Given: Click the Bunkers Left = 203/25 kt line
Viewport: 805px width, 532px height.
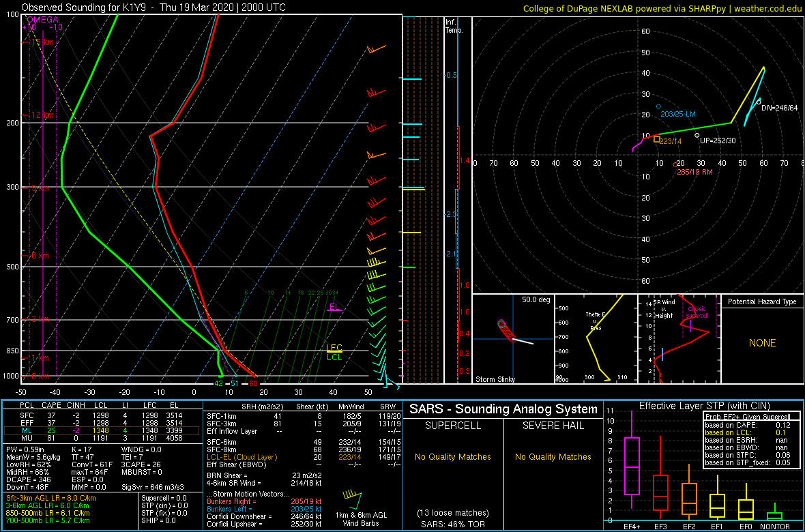Looking at the screenshot, I should point(264,508).
